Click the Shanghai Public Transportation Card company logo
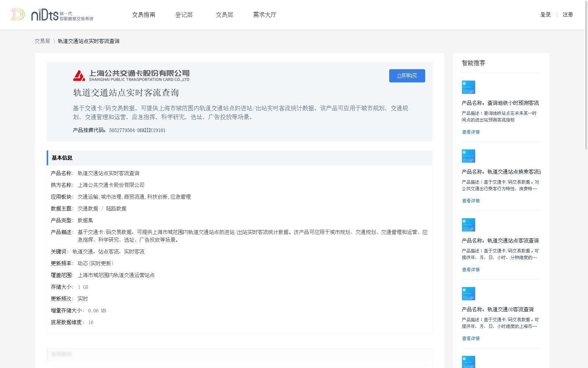This screenshot has height=368, width=588. 131,75
